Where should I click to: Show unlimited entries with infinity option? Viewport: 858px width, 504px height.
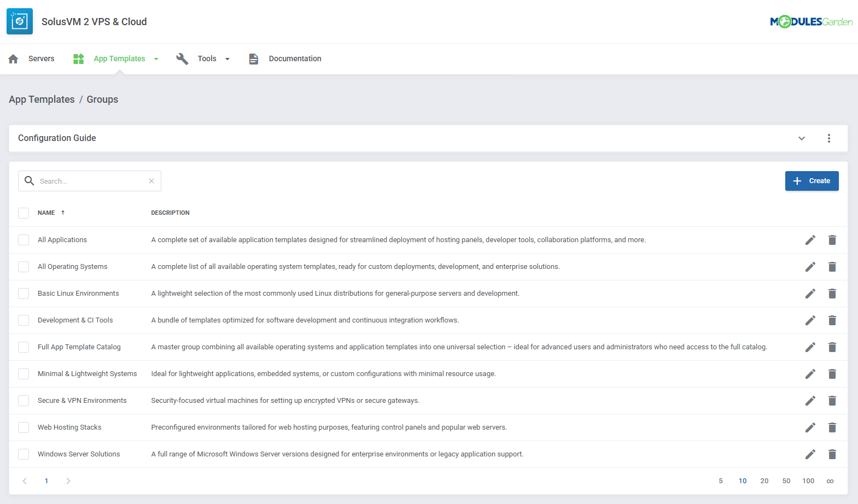(830, 481)
